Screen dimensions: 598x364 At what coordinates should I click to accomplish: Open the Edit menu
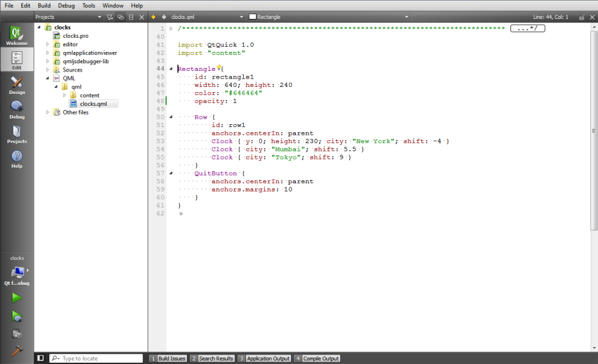point(25,5)
